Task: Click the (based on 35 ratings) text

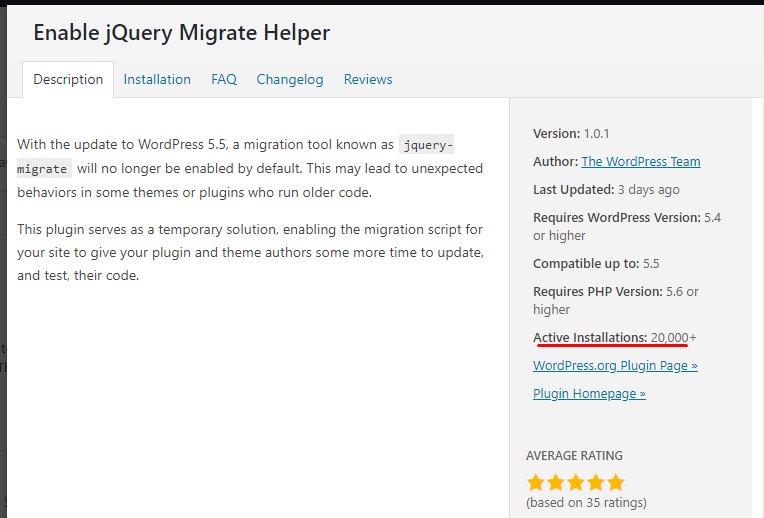Action: pyautogui.click(x=587, y=502)
